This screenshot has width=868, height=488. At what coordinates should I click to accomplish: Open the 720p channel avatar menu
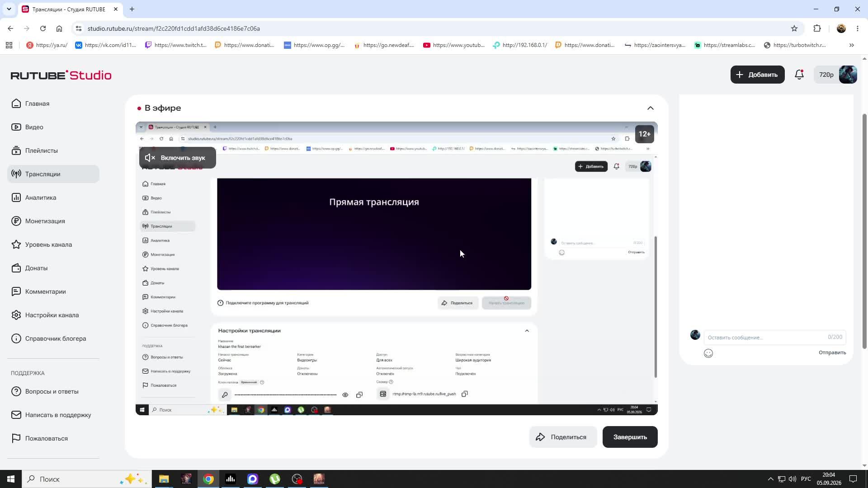pos(835,75)
